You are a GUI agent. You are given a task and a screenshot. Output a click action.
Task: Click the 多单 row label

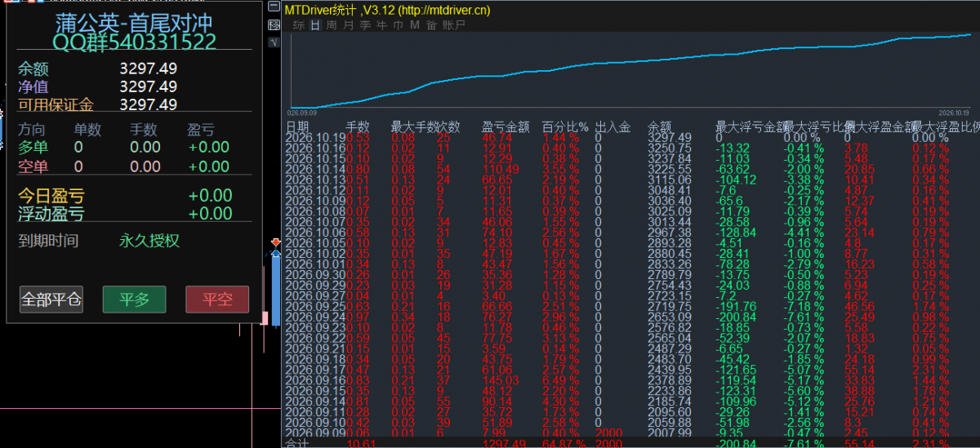(33, 147)
